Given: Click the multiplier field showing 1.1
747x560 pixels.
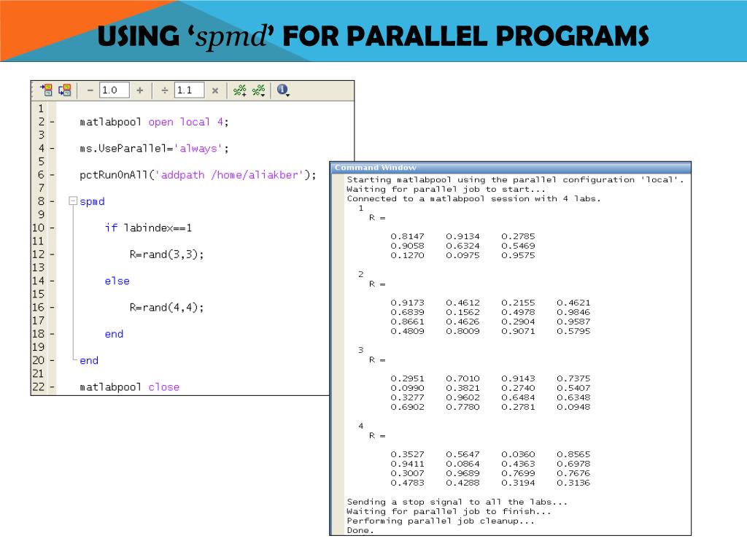Looking at the screenshot, I should click(189, 90).
